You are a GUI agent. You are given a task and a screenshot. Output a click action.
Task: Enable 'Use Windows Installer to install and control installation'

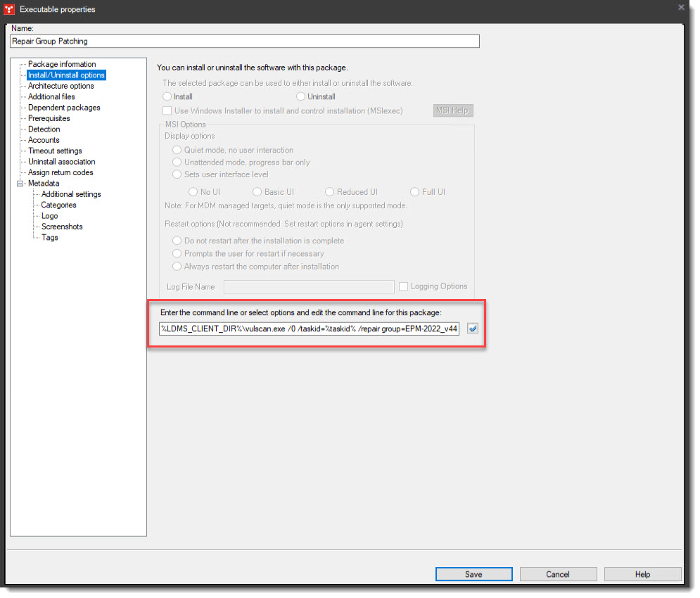tap(168, 110)
